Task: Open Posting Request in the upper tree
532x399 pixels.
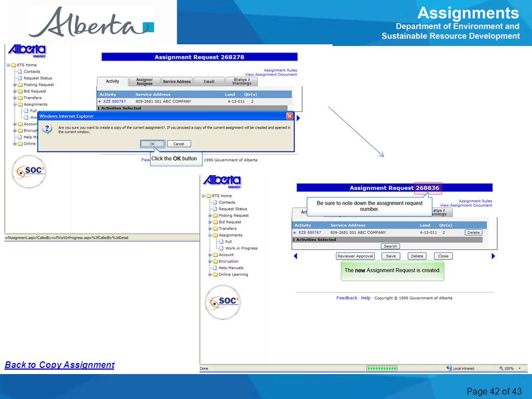Action: tap(38, 85)
